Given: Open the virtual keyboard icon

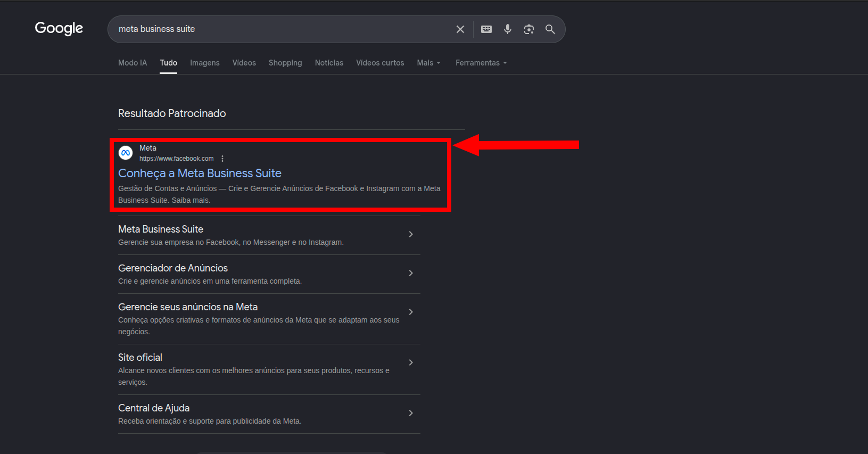Looking at the screenshot, I should coord(486,29).
